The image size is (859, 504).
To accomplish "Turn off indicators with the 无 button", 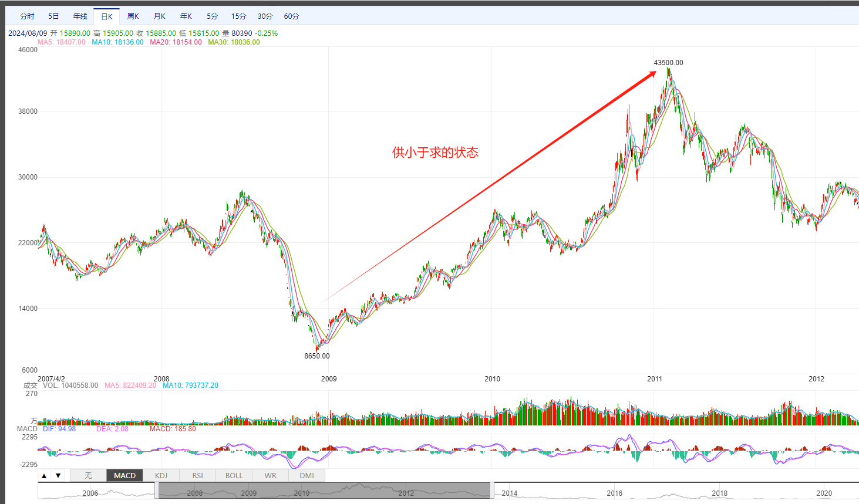I will coord(88,476).
